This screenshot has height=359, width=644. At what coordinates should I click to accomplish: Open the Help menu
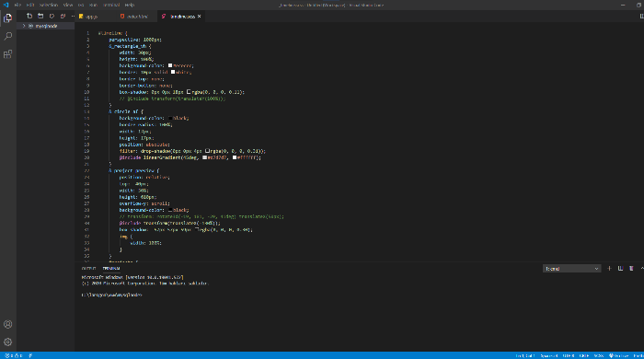coord(130,5)
